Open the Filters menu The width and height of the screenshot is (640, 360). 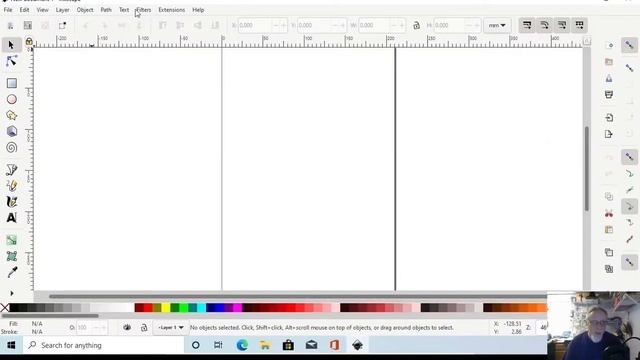[x=143, y=10]
